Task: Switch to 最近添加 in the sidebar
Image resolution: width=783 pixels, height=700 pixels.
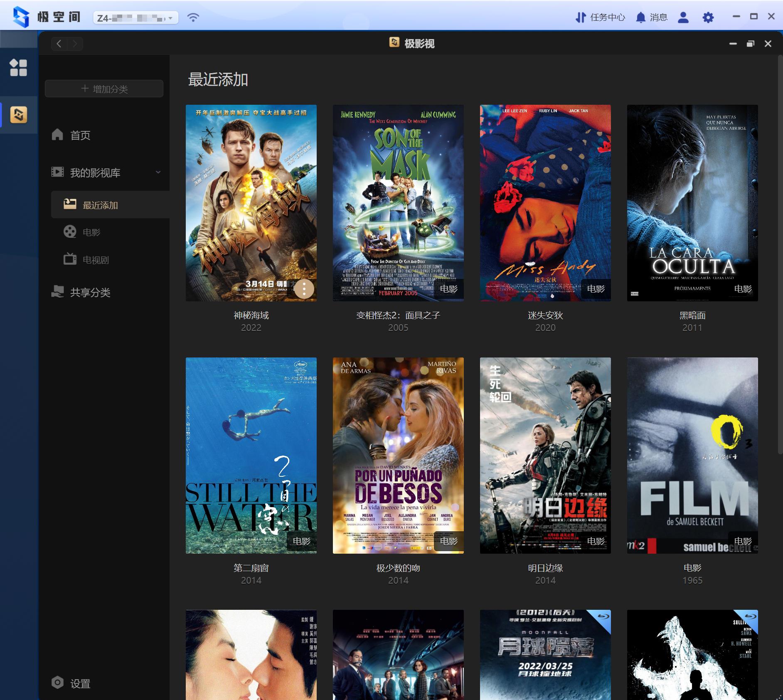Action: coord(100,205)
